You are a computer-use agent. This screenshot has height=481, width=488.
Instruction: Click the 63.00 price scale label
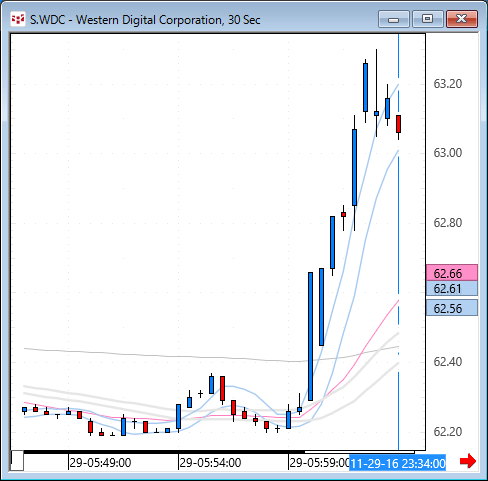[x=448, y=153]
